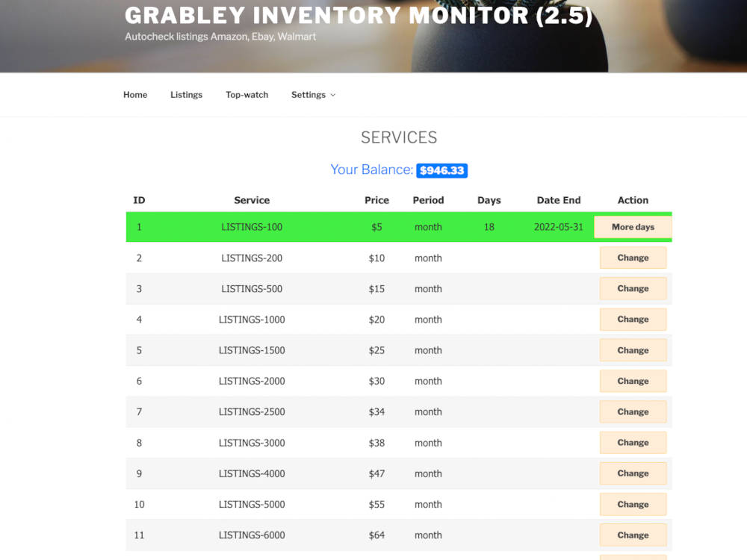Change plan to LISTINGS-6000
The image size is (747, 560).
pos(633,535)
